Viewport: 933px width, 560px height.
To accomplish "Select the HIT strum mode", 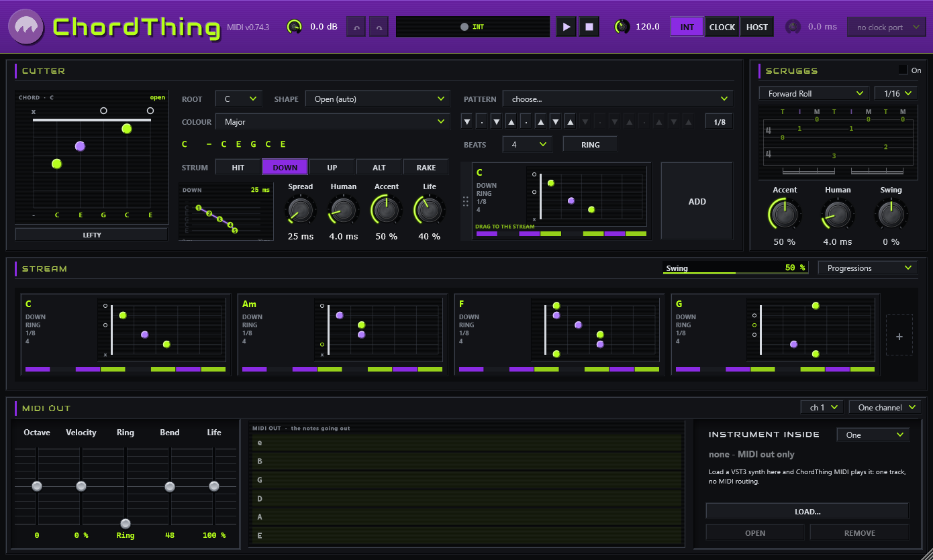I will [x=238, y=167].
